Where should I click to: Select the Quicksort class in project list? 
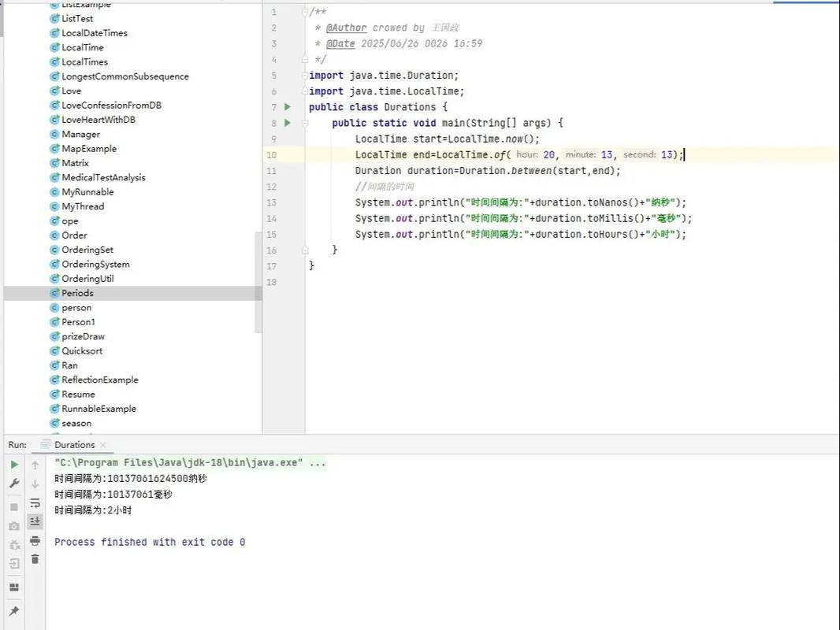click(x=83, y=350)
